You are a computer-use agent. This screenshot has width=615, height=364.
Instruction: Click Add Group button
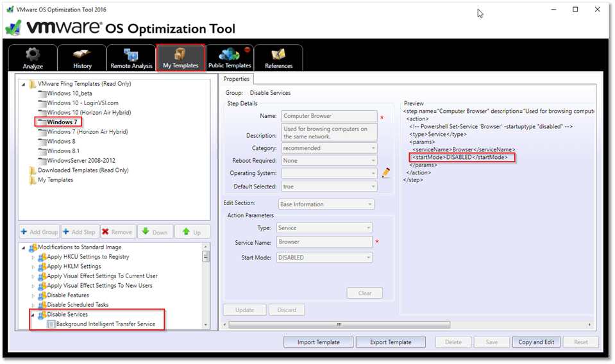pyautogui.click(x=39, y=231)
